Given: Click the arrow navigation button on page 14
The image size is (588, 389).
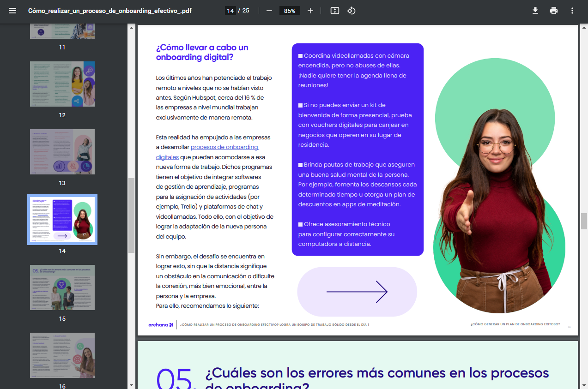Looking at the screenshot, I should pyautogui.click(x=358, y=292).
